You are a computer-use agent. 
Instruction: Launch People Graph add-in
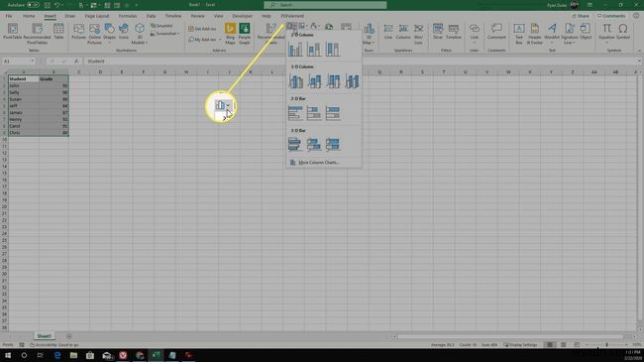[x=245, y=34]
